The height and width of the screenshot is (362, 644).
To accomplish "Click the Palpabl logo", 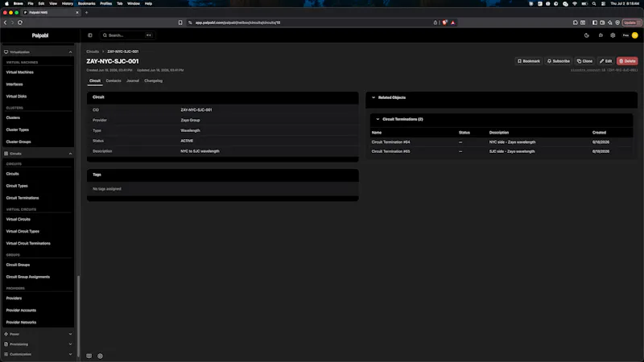I will [x=40, y=35].
